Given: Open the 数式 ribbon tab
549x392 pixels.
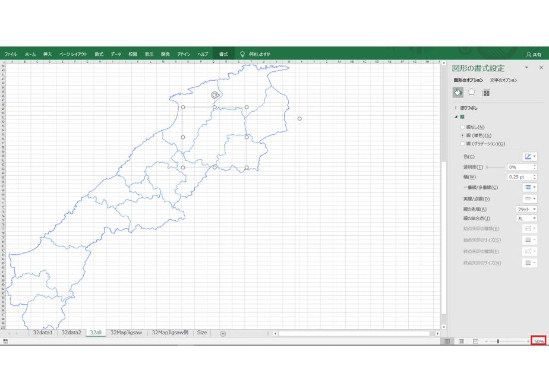Looking at the screenshot, I should (x=99, y=54).
